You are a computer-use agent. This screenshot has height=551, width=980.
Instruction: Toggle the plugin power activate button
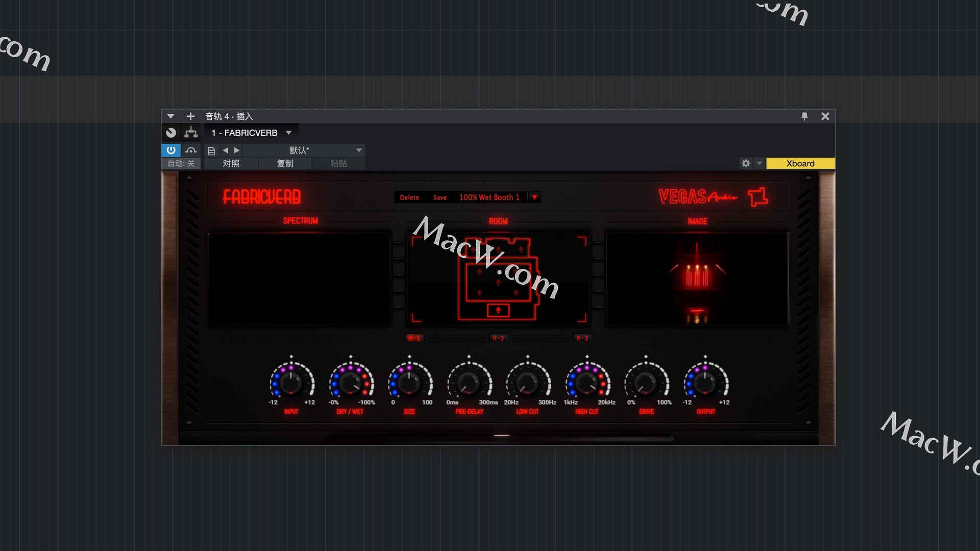(x=171, y=150)
